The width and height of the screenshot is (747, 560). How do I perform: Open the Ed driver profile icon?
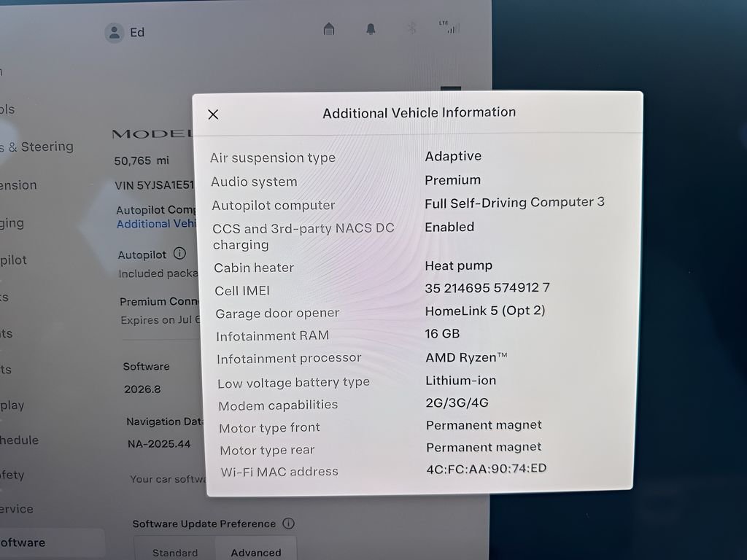point(115,33)
